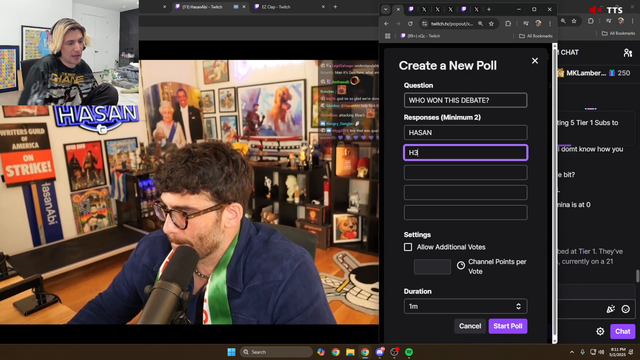Viewport: 640px width, 360px height.
Task: Open the apps grid in popout bookmarks bar
Action: [388, 36]
